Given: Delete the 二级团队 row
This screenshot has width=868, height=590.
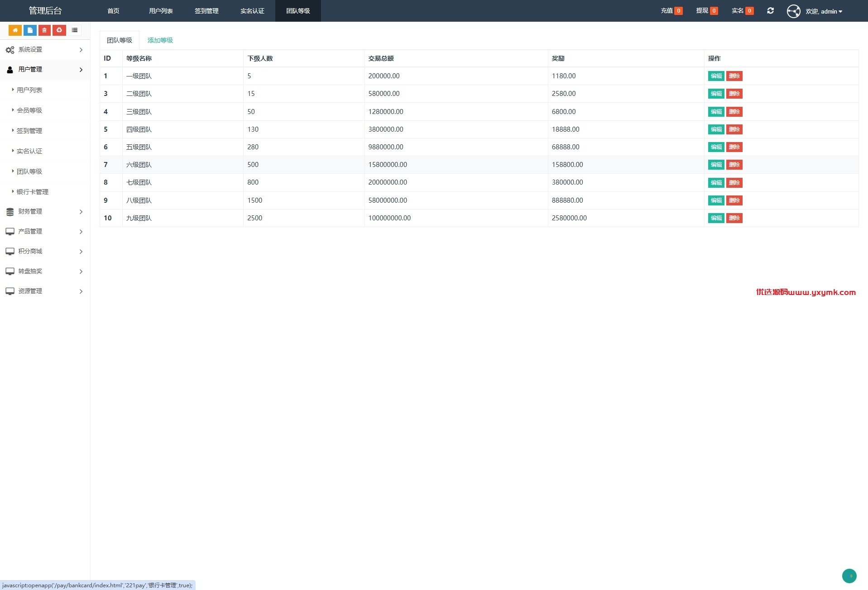Looking at the screenshot, I should (x=734, y=94).
